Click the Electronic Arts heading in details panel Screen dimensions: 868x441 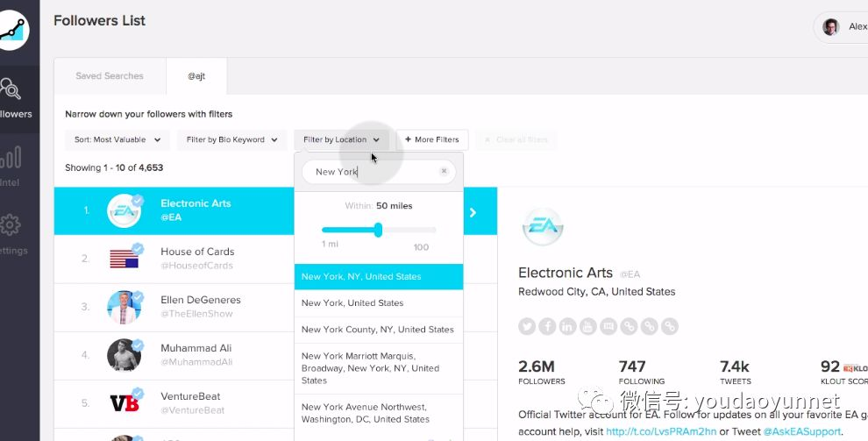566,273
